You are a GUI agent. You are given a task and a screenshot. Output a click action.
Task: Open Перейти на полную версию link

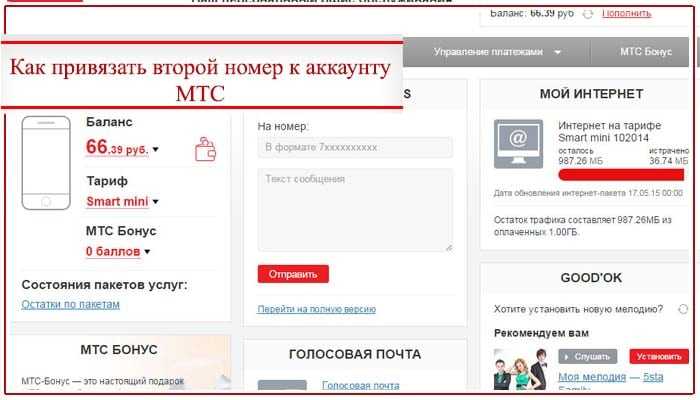click(x=317, y=309)
